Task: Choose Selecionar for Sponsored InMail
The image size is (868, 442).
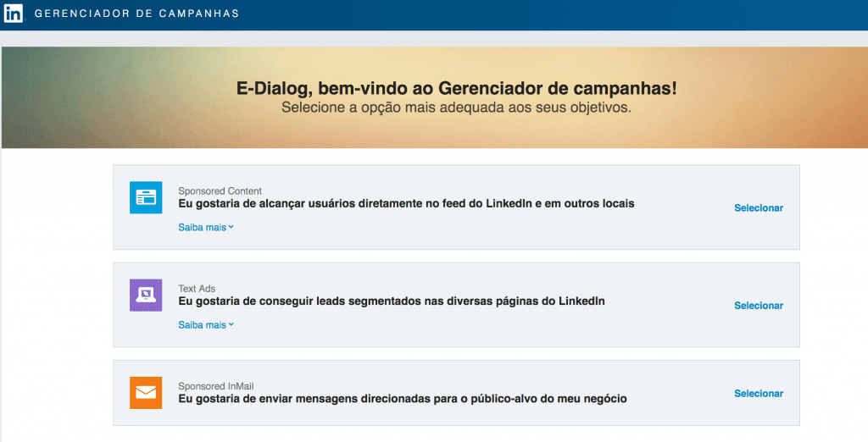Action: coord(758,394)
